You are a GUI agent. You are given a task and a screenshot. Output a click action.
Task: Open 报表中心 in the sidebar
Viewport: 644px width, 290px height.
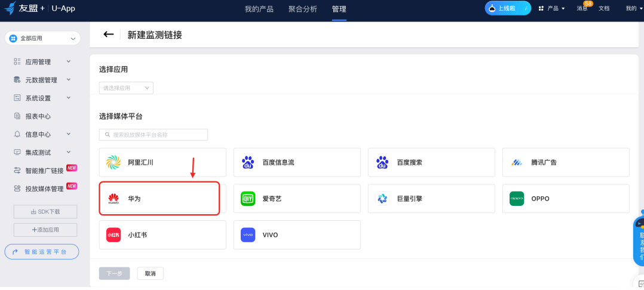pyautogui.click(x=38, y=116)
